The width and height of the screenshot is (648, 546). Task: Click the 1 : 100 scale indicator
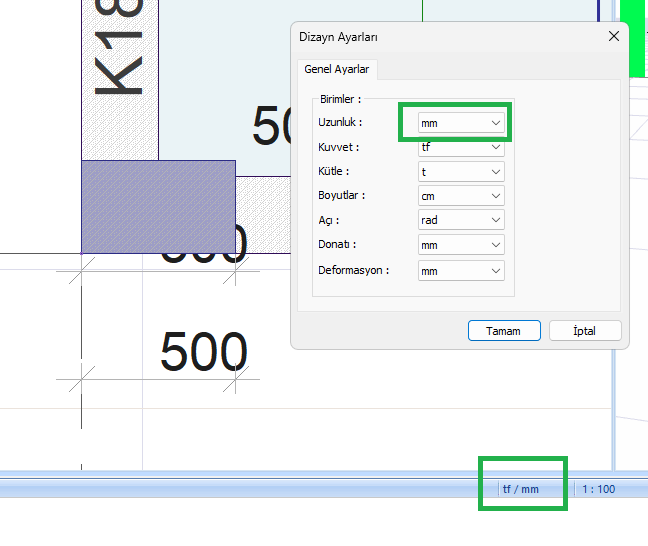coord(599,489)
